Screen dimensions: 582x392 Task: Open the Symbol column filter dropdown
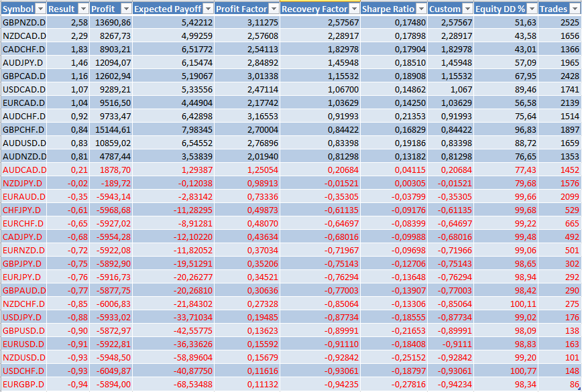(x=41, y=9)
